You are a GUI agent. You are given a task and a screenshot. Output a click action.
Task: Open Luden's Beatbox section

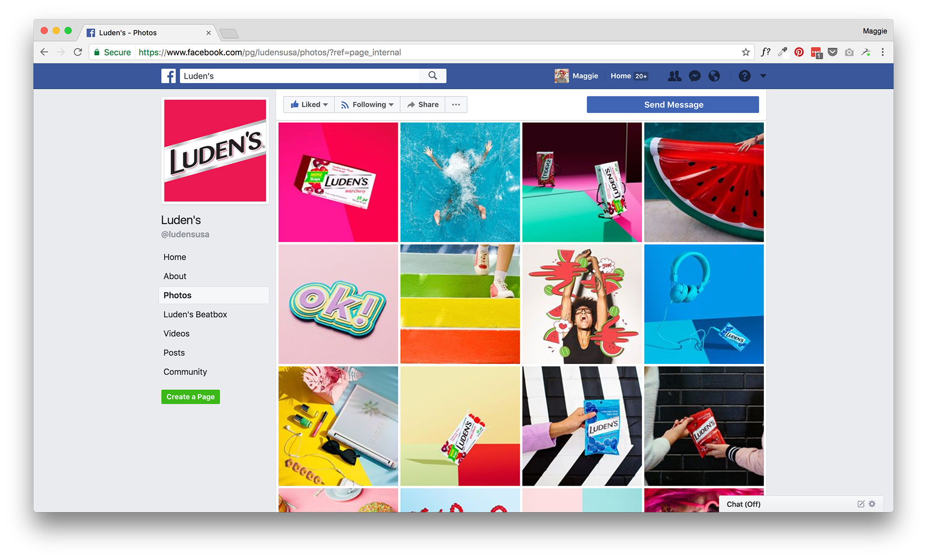[x=195, y=314]
